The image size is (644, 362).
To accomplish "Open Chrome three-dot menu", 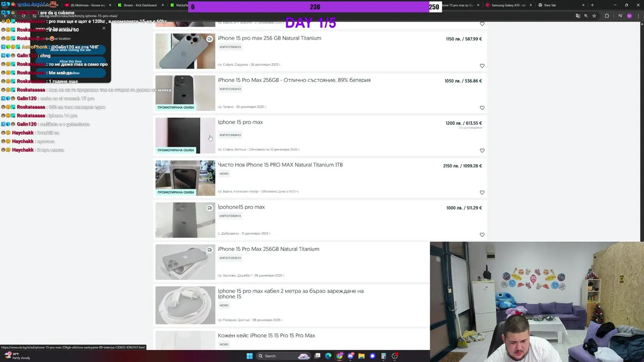I will pyautogui.click(x=638, y=16).
